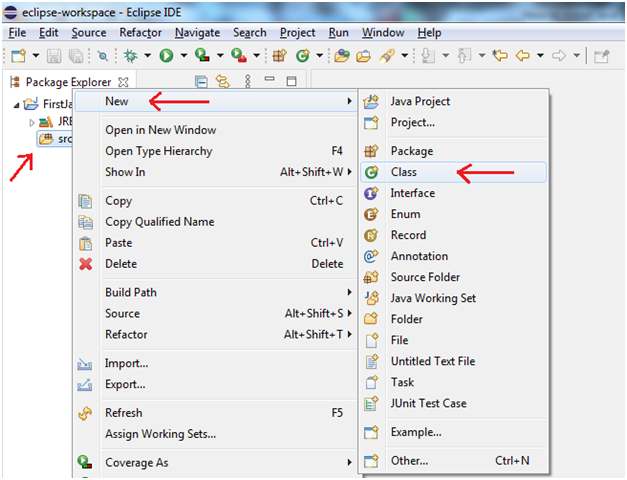Viewport: 627px width, 480px height.
Task: Click Link with Editor in Package Explorer
Action: click(x=223, y=82)
